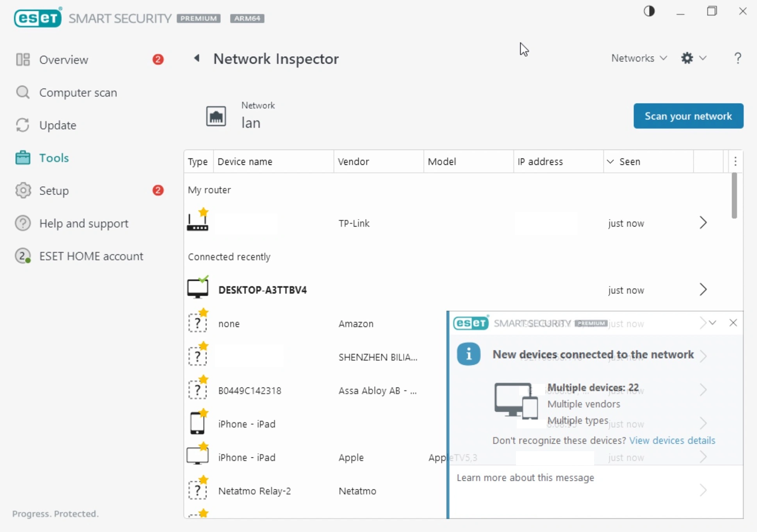The image size is (757, 532).
Task: Click the lan network icon
Action: coord(216,116)
